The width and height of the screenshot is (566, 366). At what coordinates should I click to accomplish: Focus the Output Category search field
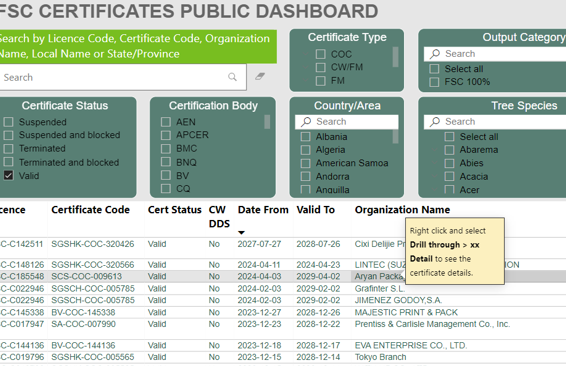(495, 54)
